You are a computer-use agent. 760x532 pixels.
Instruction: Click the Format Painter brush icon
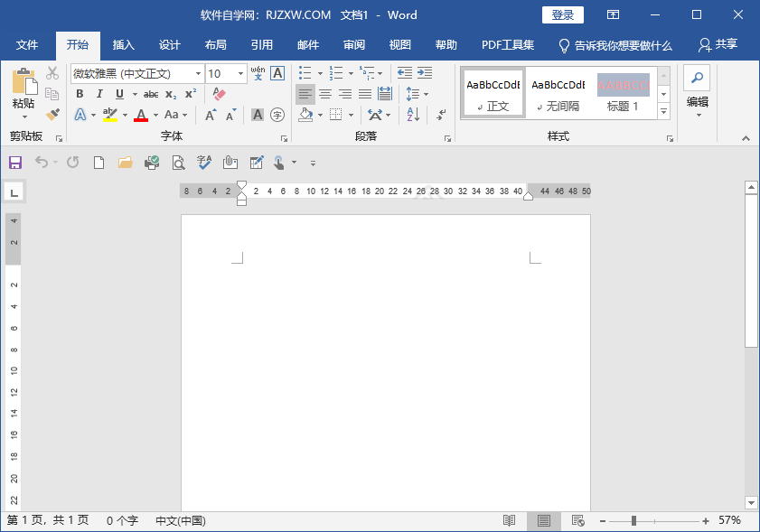point(52,115)
